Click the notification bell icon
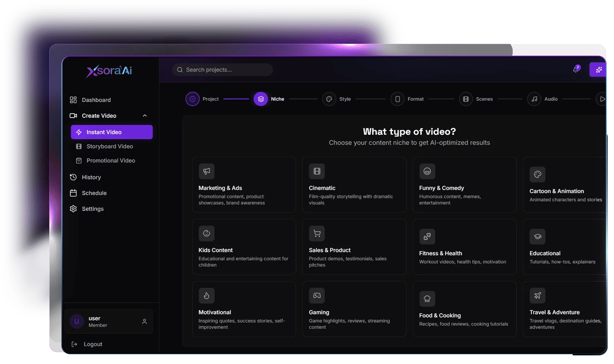 point(576,70)
